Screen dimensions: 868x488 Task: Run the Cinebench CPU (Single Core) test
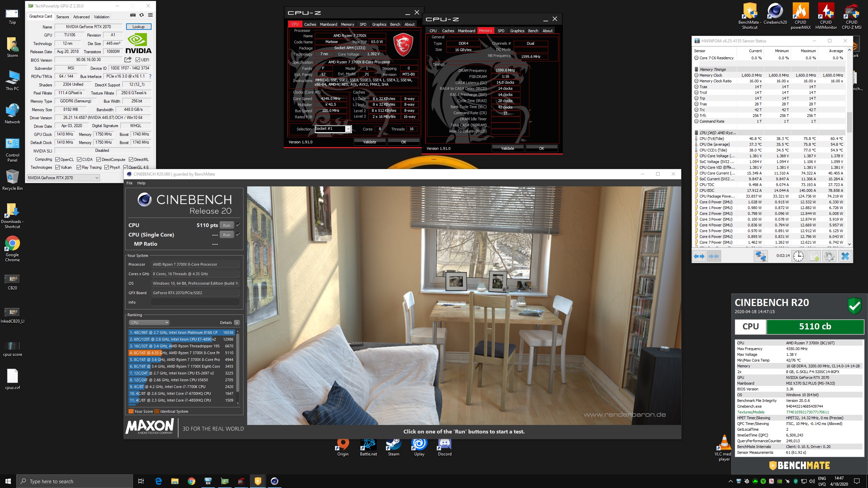(226, 235)
